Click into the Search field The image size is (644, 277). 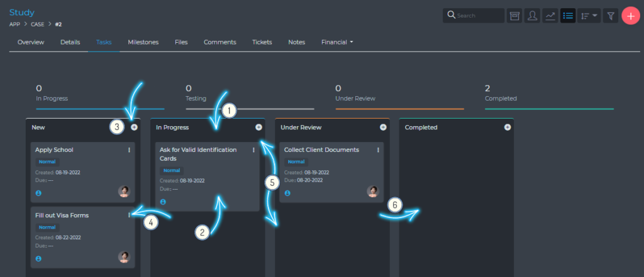click(x=479, y=16)
